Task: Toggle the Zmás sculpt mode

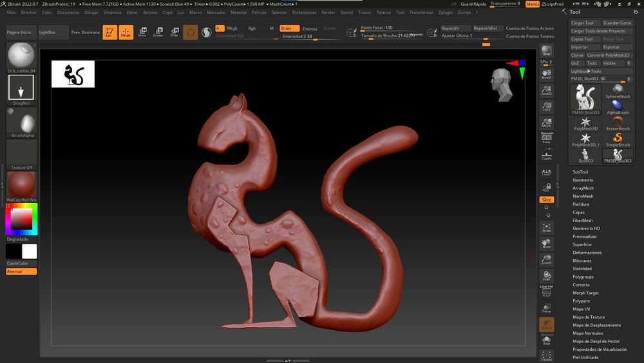Action: tap(289, 28)
